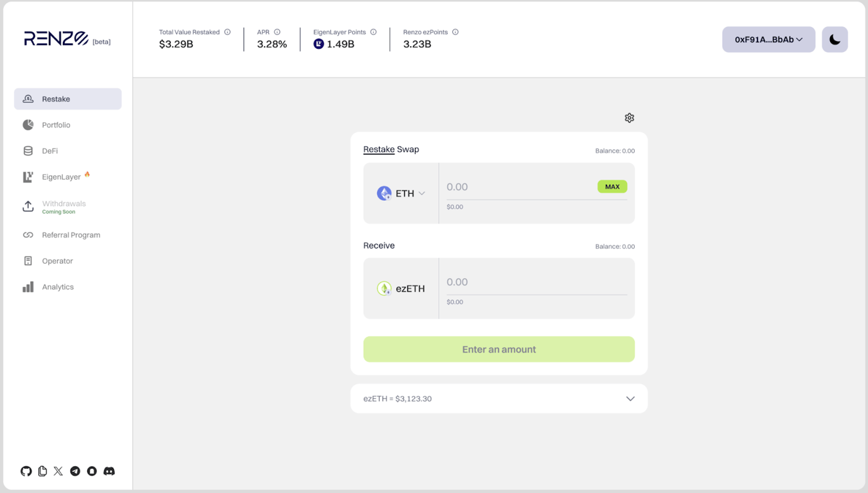
Task: Click the 1.49B EigenLayer Points value
Action: tap(341, 44)
